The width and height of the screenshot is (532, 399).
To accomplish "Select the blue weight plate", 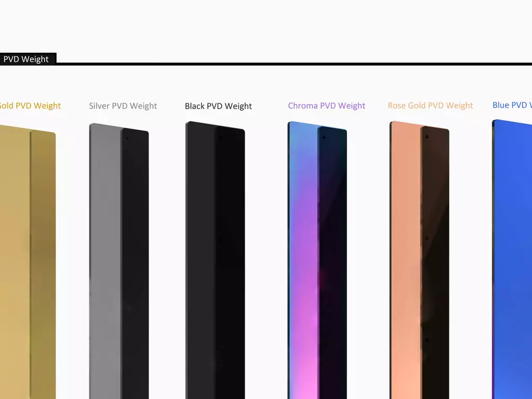I will pos(512,260).
